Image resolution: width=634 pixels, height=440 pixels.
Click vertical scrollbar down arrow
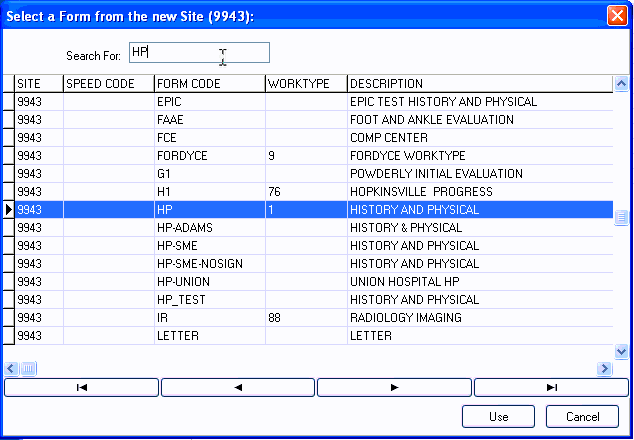[x=621, y=351]
